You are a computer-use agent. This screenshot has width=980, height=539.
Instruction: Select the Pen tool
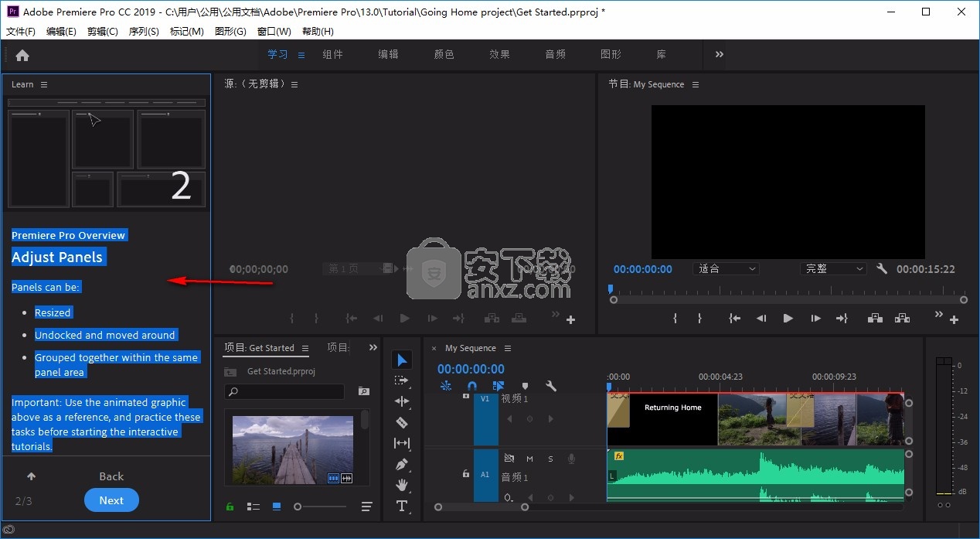pyautogui.click(x=402, y=464)
